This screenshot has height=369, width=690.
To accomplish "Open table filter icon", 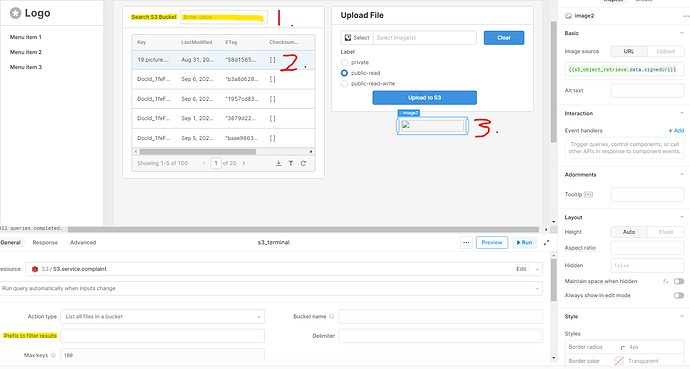I will pos(291,163).
